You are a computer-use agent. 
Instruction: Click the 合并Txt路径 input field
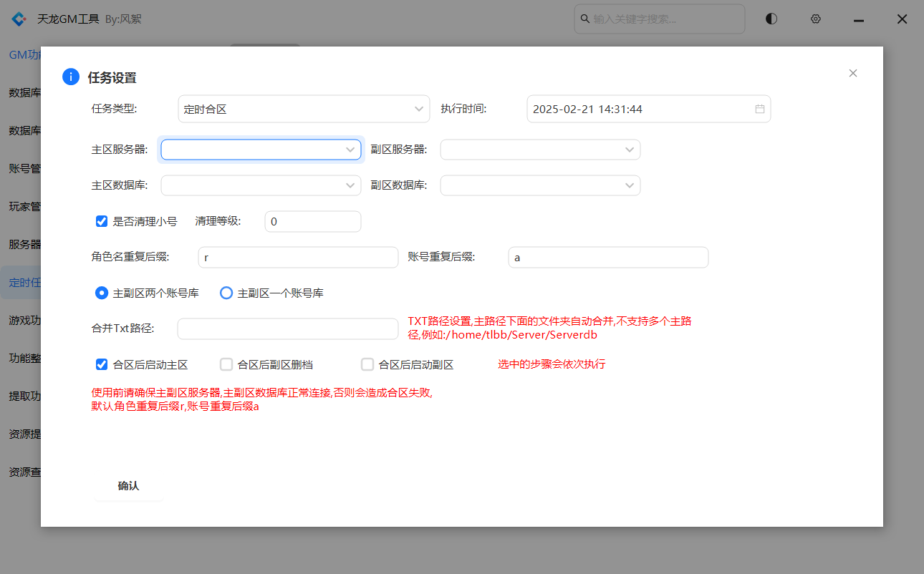tap(287, 329)
